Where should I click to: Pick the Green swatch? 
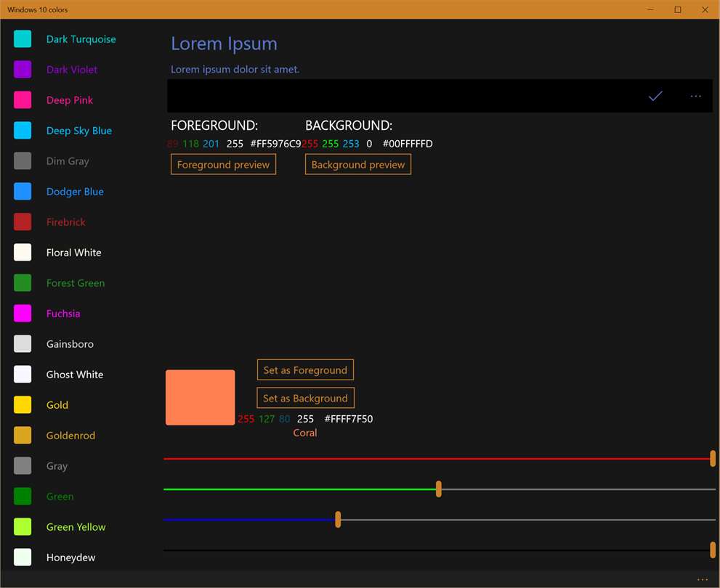click(23, 497)
